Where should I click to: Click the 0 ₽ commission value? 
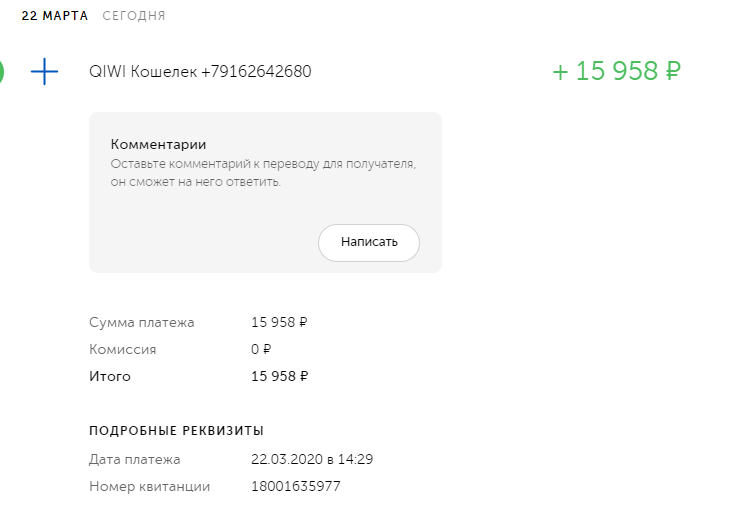pos(261,350)
